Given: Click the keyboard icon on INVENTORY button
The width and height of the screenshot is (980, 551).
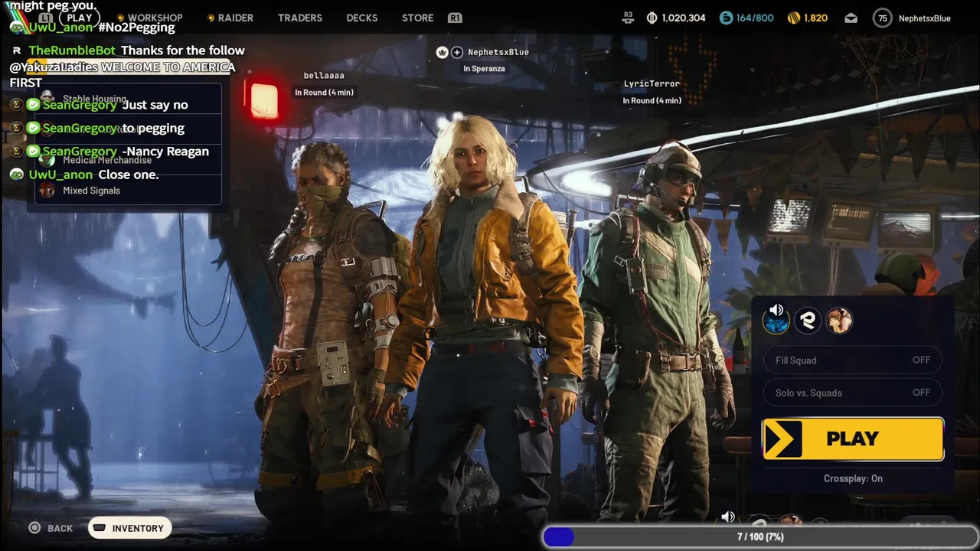Looking at the screenshot, I should click(100, 528).
